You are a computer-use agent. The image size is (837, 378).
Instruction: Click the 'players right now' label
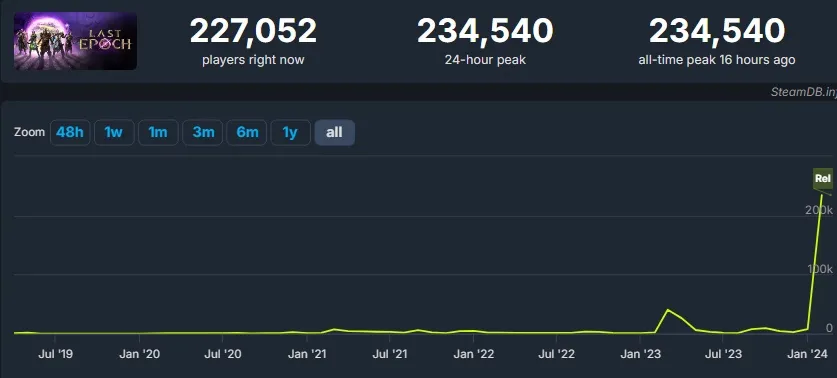point(253,60)
